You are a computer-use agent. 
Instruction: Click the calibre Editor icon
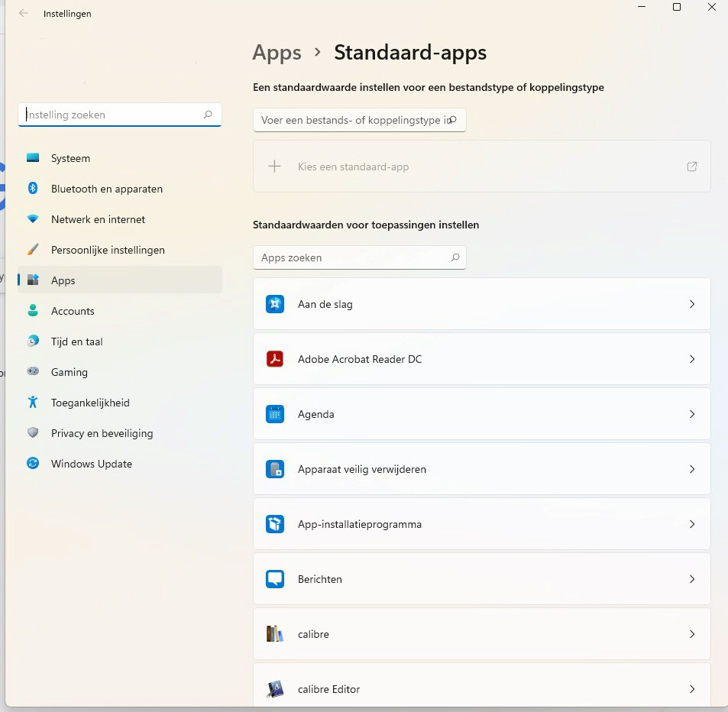pyautogui.click(x=275, y=689)
